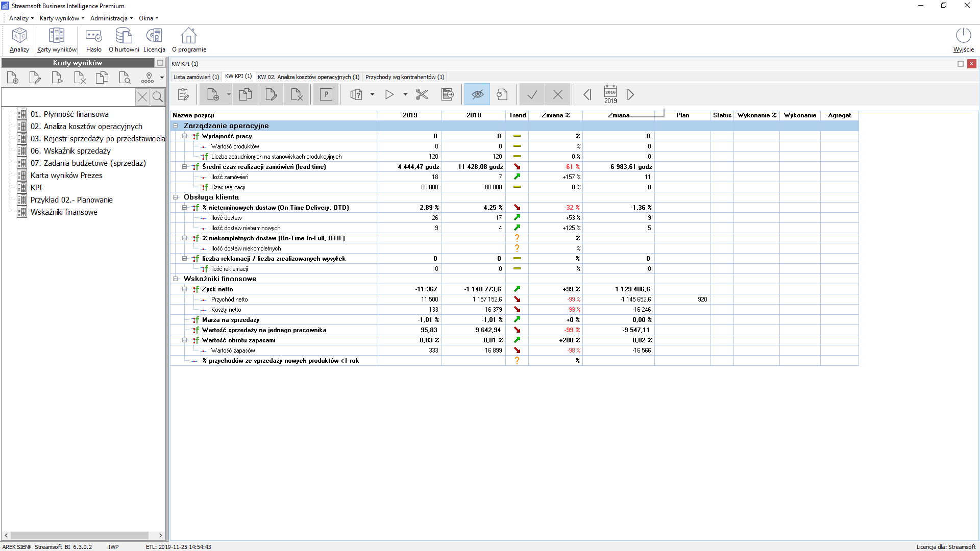Open the Analizy menu
980x551 pixels.
21,18
